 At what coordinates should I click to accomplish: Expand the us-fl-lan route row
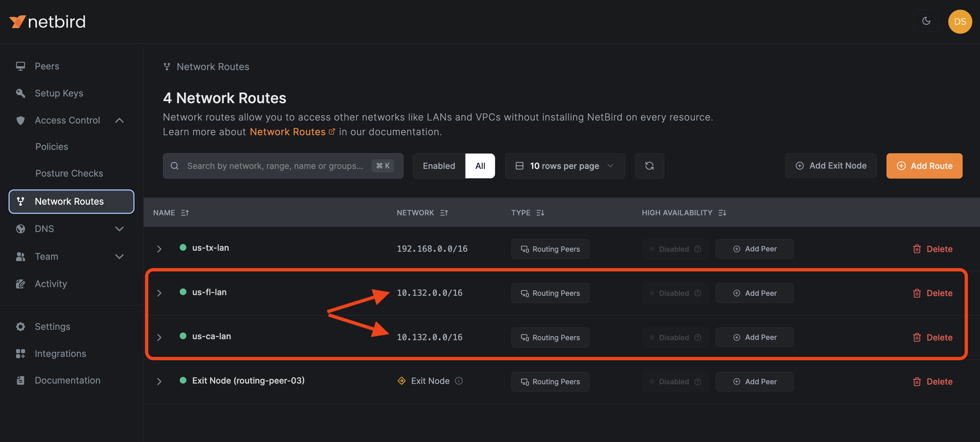click(x=159, y=293)
